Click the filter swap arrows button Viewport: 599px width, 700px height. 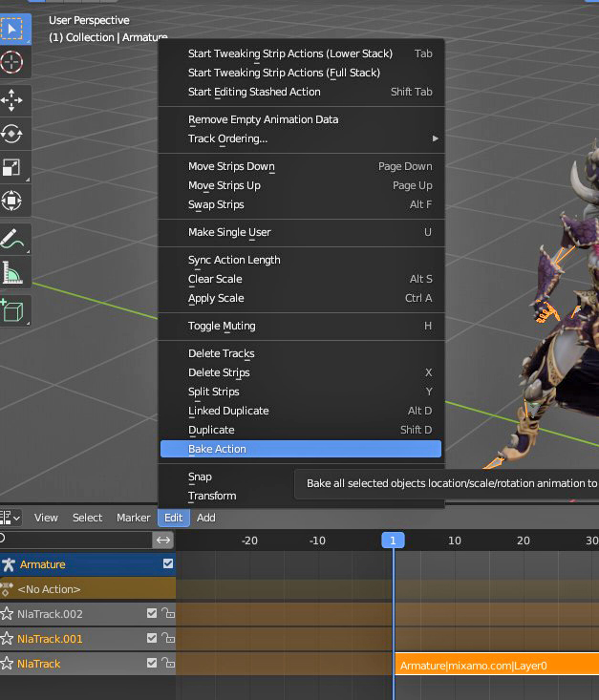(x=163, y=541)
